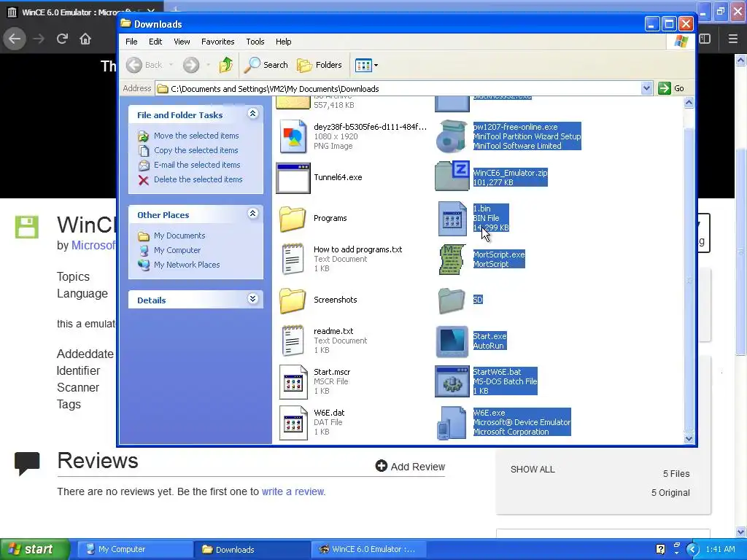Select the W6E.dat file icon
This screenshot has width=747, height=560.
point(293,422)
